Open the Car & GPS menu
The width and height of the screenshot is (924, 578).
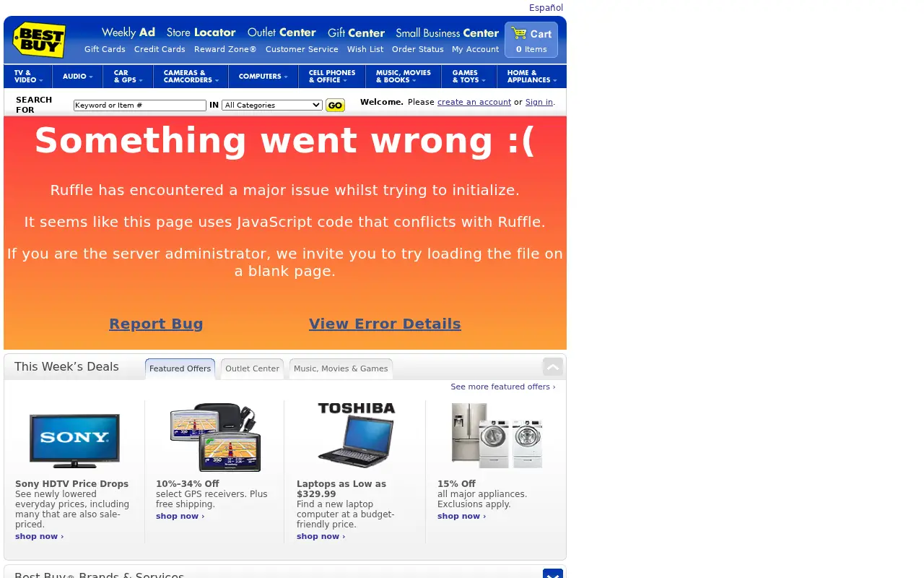[128, 77]
